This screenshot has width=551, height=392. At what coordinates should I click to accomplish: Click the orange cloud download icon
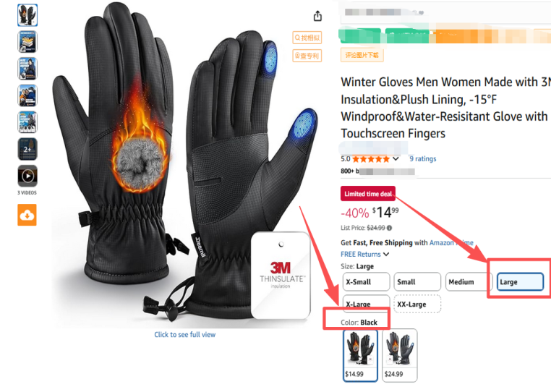27,215
